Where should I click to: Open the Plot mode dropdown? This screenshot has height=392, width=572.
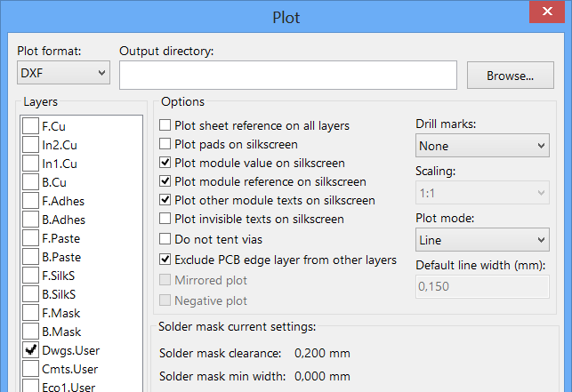tap(481, 240)
